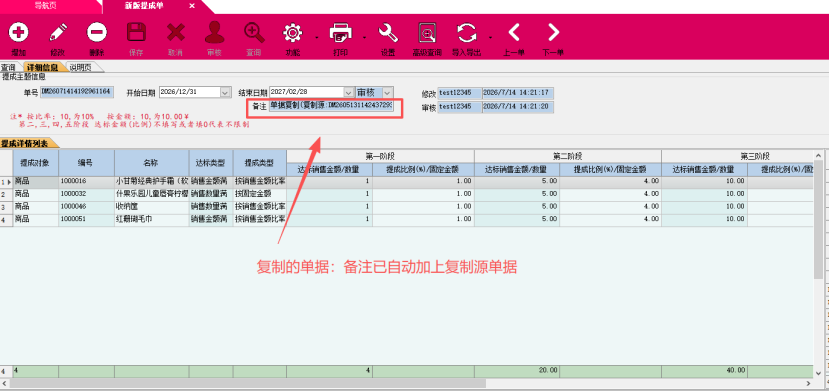The height and width of the screenshot is (391, 829).
Task: Click the 导入导出 (import/export) refresh icon
Action: coord(466,33)
